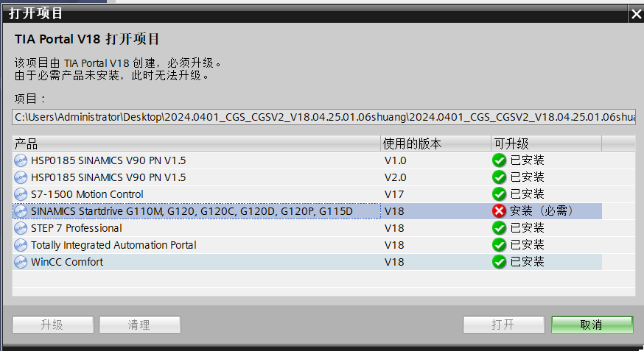The width and height of the screenshot is (644, 351).
Task: Click the green check icon for STEP 7 Professional
Action: (x=500, y=228)
